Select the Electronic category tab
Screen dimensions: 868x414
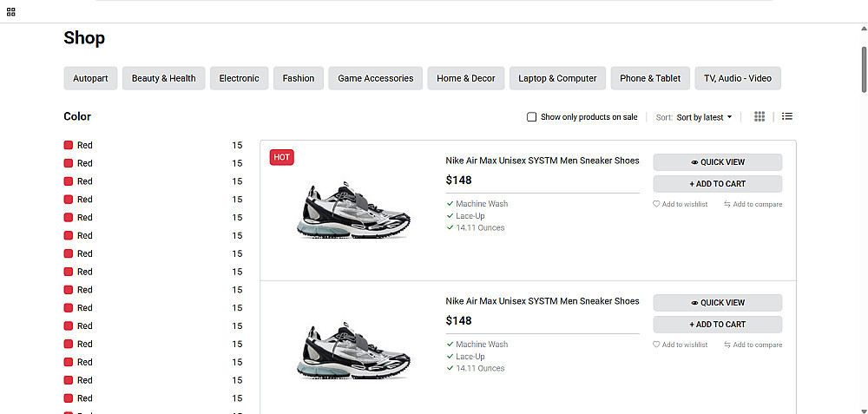[x=239, y=78]
